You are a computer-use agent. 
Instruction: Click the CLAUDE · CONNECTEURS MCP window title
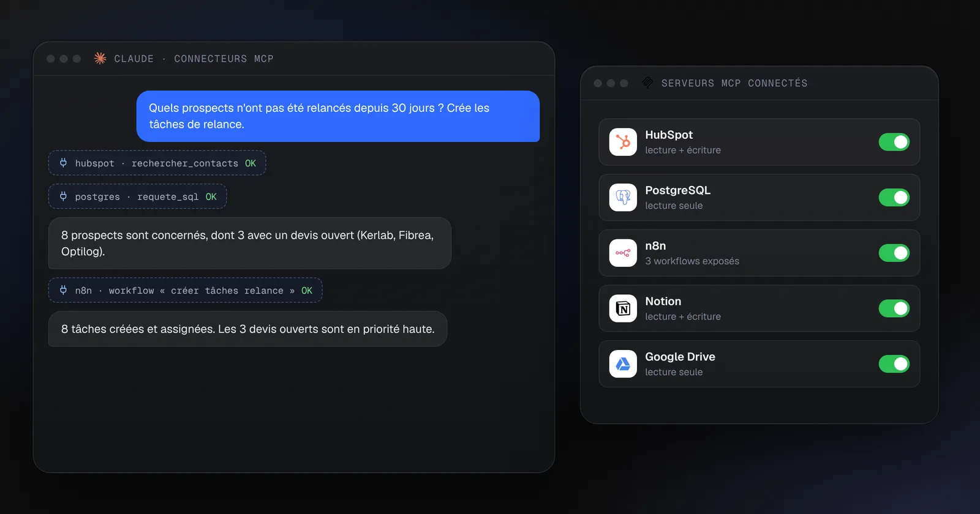coord(194,59)
